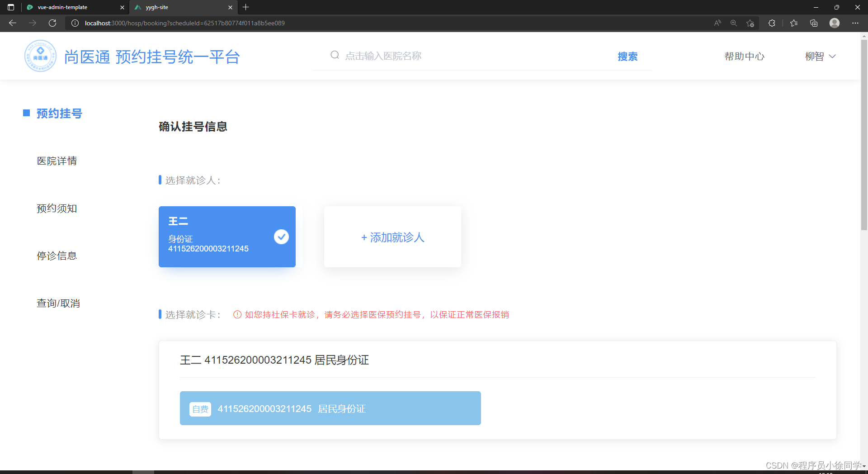Open 帮助中心 link
The width and height of the screenshot is (868, 474).
[744, 57]
